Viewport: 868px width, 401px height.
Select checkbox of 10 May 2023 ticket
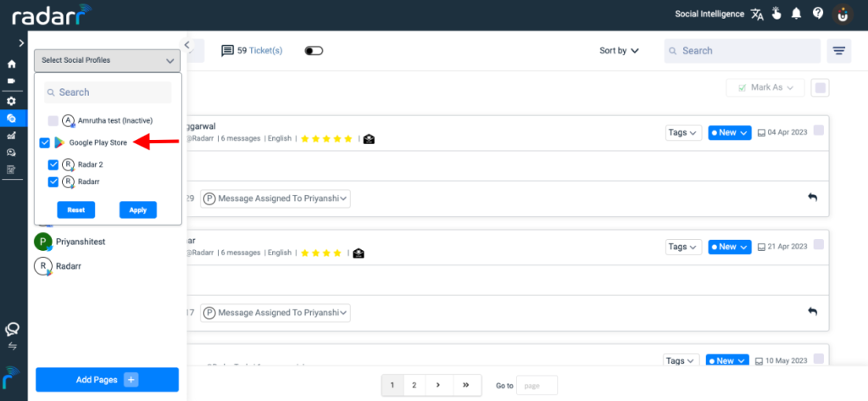pos(819,359)
